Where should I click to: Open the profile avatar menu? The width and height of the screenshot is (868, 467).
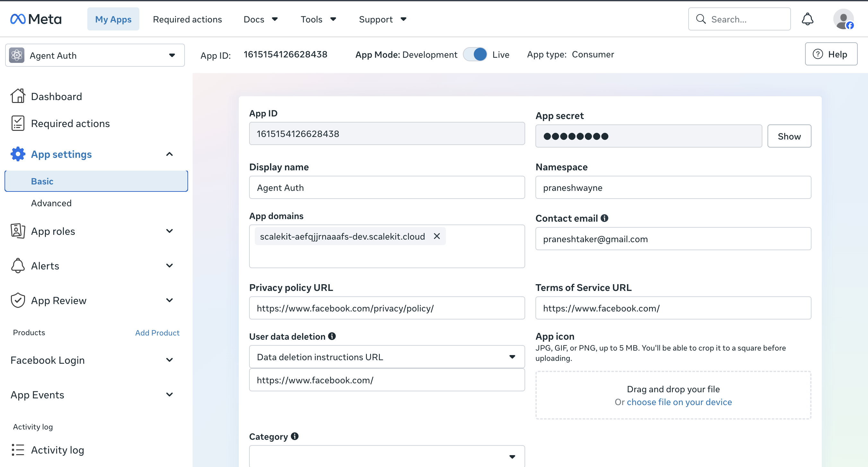843,19
